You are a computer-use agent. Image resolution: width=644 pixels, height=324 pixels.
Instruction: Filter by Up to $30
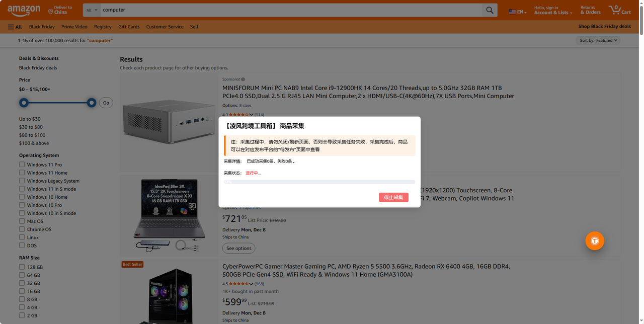point(30,119)
